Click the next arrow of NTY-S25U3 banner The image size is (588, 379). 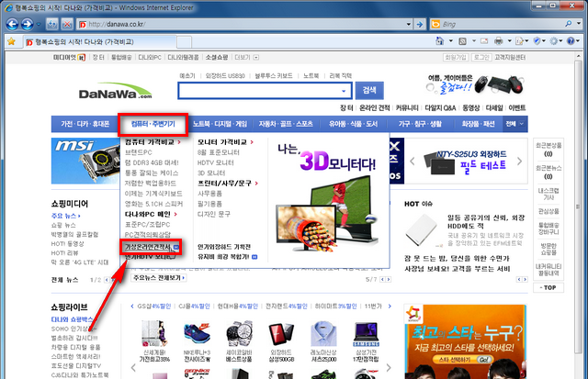[519, 162]
